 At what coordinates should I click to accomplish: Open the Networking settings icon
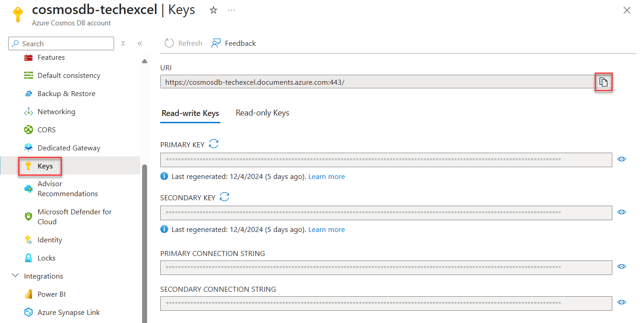[x=28, y=111]
